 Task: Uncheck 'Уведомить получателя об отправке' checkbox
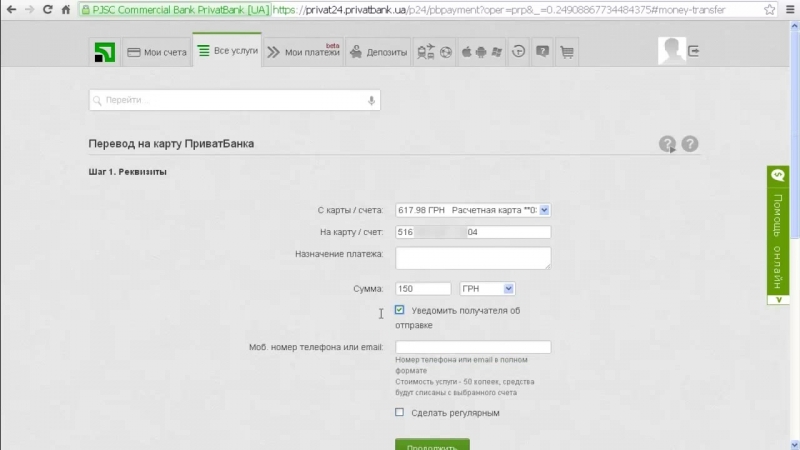[400, 311]
